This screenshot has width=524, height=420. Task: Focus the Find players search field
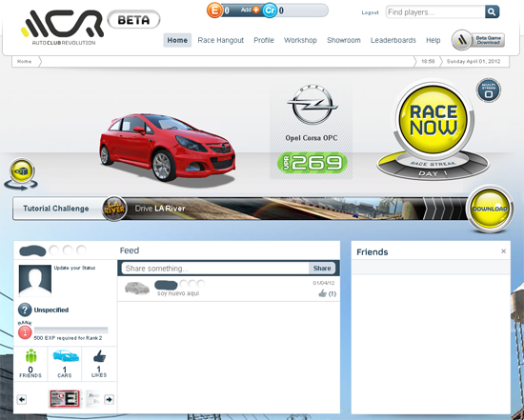(435, 12)
